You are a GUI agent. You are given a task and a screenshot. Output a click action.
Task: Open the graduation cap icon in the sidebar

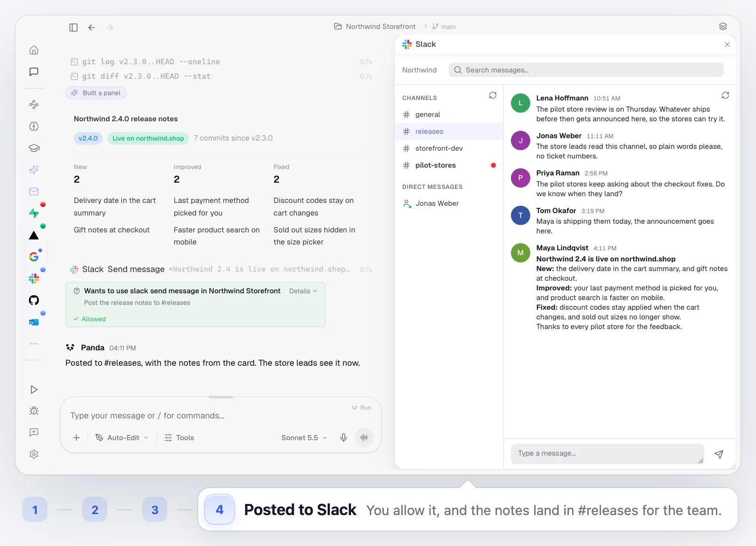click(34, 148)
